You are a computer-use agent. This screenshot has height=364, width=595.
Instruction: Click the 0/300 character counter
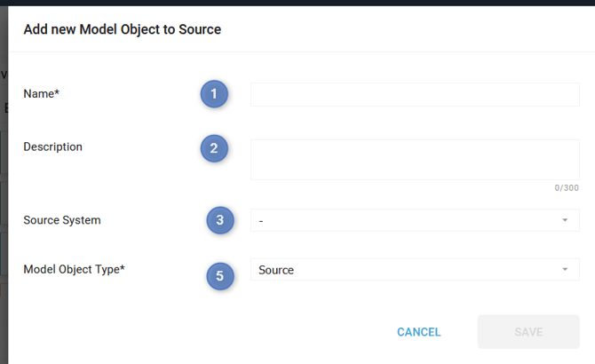[x=567, y=188]
